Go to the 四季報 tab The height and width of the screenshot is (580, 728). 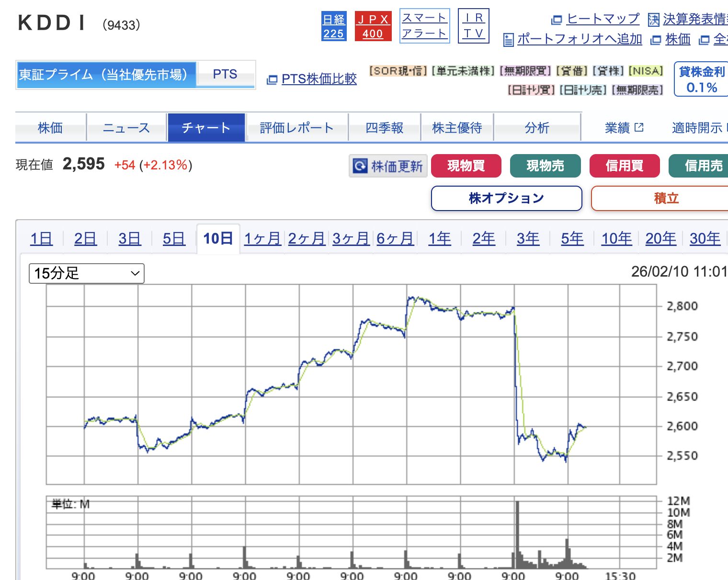pyautogui.click(x=384, y=127)
